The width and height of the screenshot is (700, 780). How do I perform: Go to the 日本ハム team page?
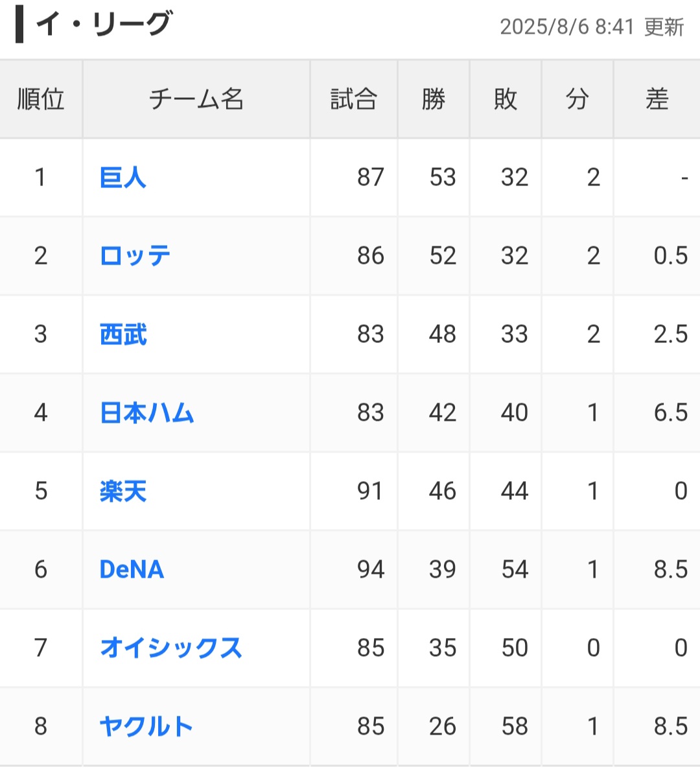[x=147, y=412]
